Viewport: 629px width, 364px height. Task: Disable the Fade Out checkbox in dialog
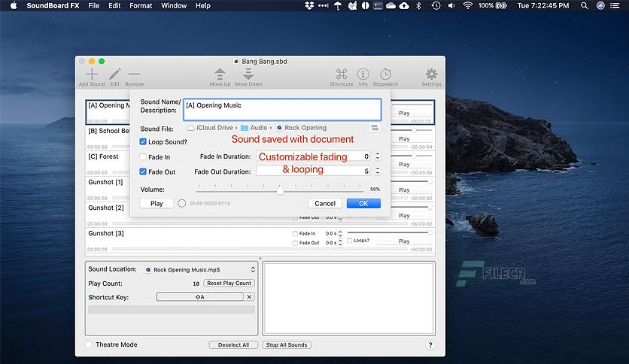[x=143, y=171]
